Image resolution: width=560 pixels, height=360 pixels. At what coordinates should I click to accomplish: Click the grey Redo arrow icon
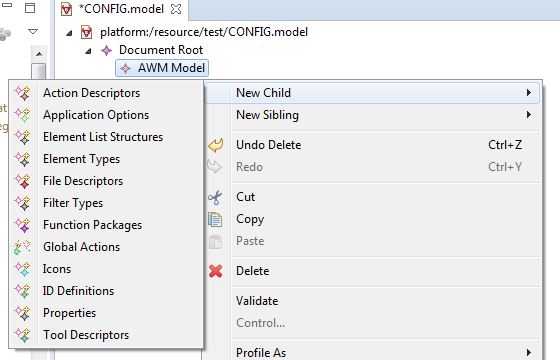tap(215, 167)
